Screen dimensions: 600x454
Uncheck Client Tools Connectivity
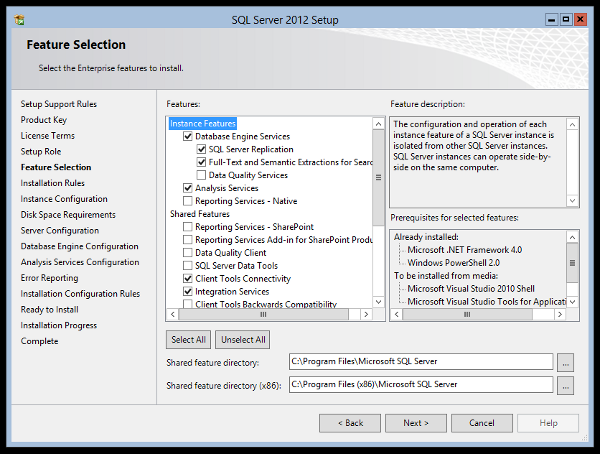tap(188, 279)
